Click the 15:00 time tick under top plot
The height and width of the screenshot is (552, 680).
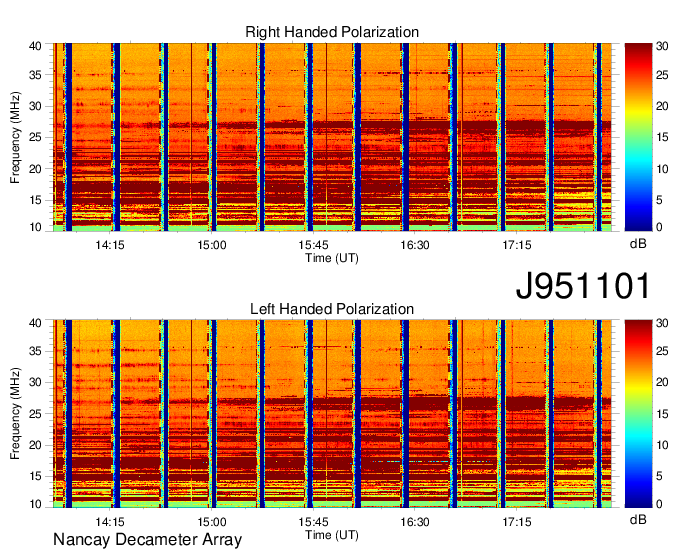click(212, 245)
